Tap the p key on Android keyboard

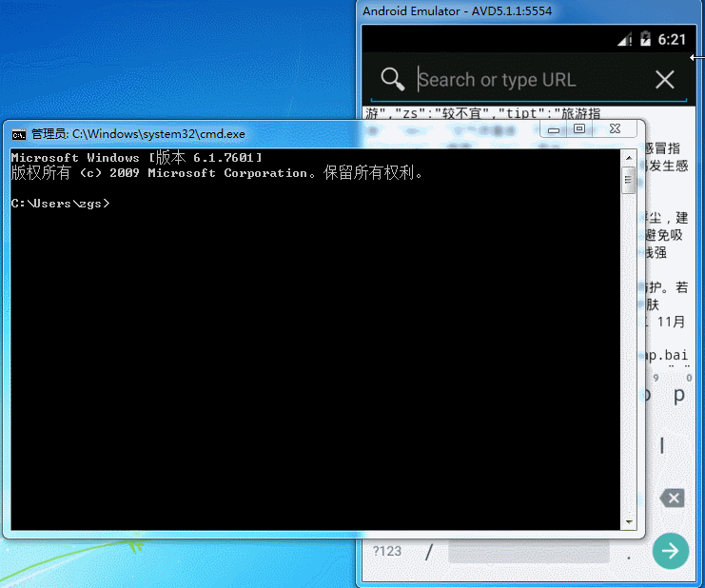[679, 396]
